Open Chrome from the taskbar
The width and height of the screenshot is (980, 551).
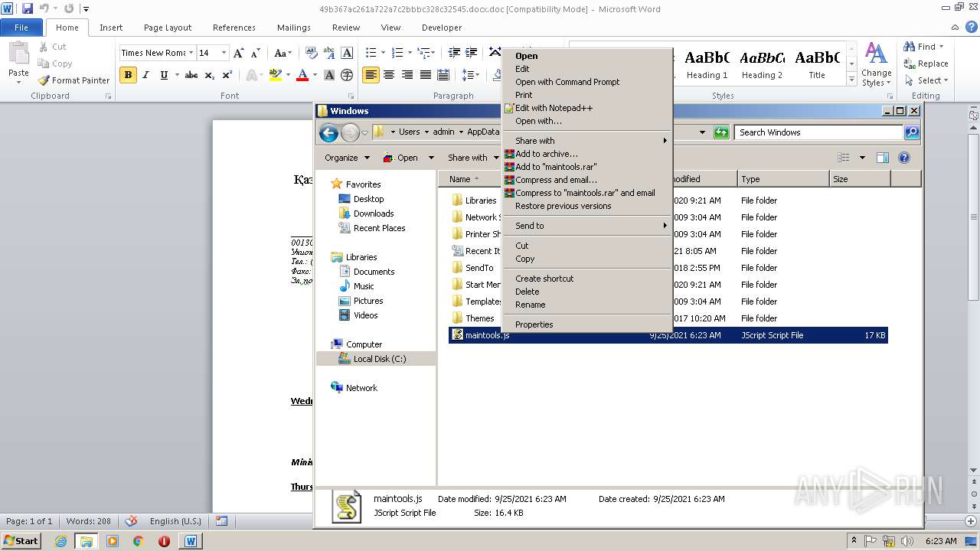point(138,541)
